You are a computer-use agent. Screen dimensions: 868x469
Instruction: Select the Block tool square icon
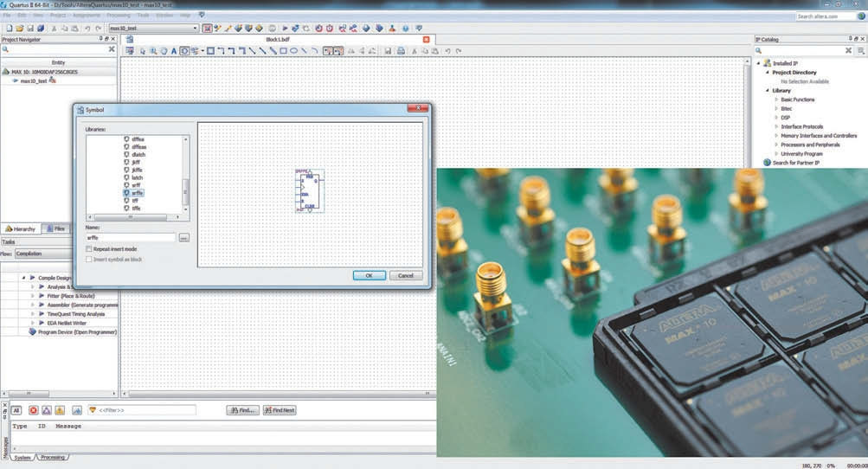point(210,51)
